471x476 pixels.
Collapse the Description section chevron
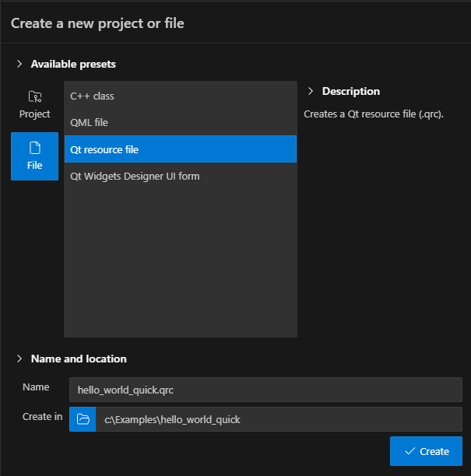click(x=311, y=91)
